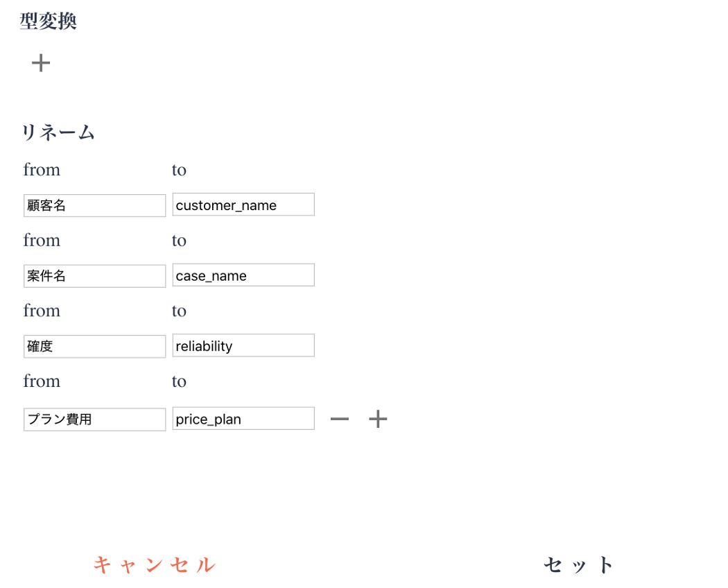
Task: Remove the price_plan rename row with minus
Action: (340, 419)
